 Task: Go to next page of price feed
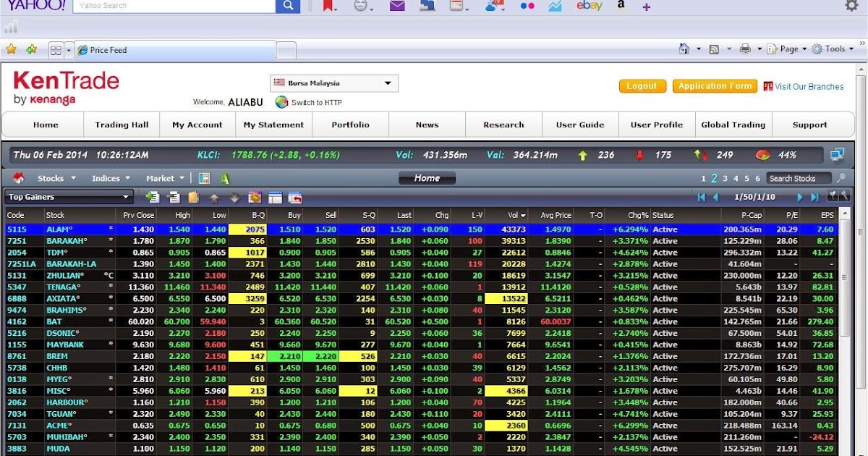(x=800, y=197)
